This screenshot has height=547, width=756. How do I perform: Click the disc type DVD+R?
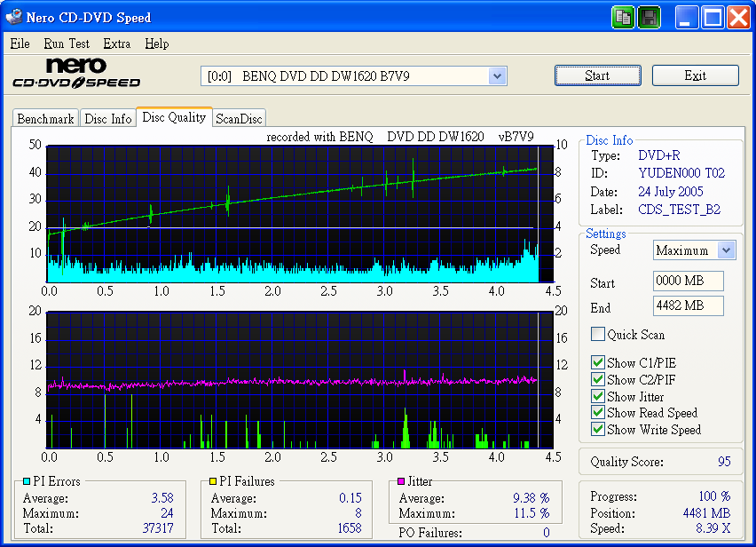click(659, 155)
